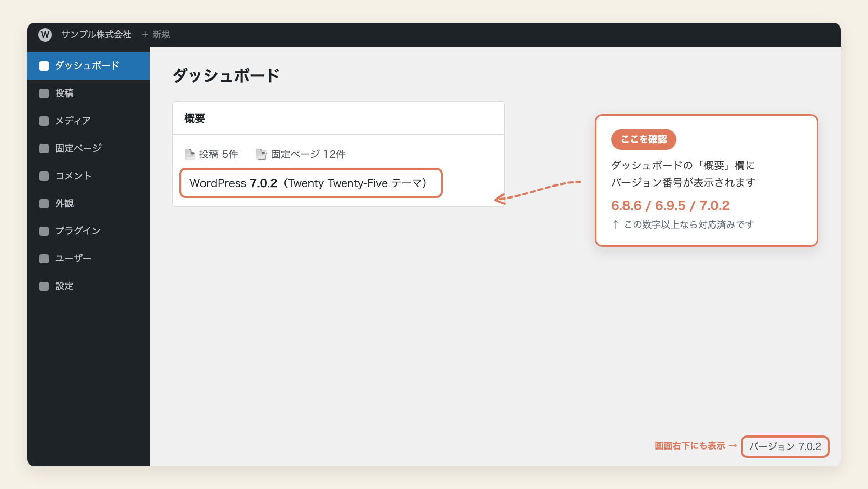Click the 投稿 5件 link in 概要
Viewport: 868px width, 489px height.
tap(219, 154)
